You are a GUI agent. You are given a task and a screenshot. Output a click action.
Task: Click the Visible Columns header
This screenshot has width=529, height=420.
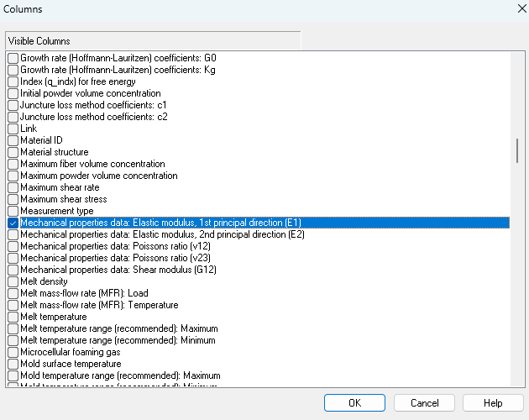coord(152,40)
